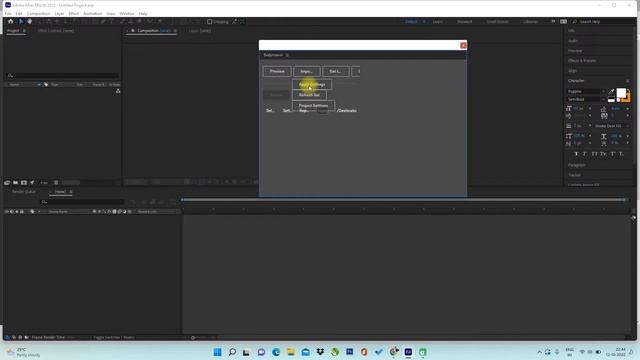Viewport: 640px width, 360px height.
Task: Open the View menu
Action: click(111, 13)
